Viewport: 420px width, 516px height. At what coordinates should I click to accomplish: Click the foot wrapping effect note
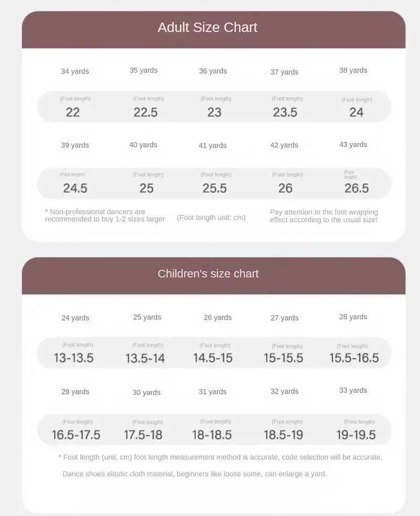(324, 216)
